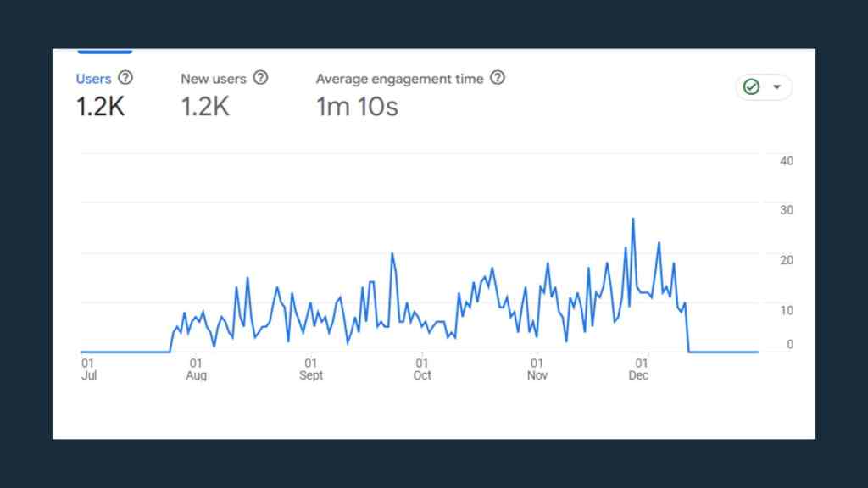The image size is (868, 488).
Task: Toggle the Users metric card selection
Action: [99, 93]
